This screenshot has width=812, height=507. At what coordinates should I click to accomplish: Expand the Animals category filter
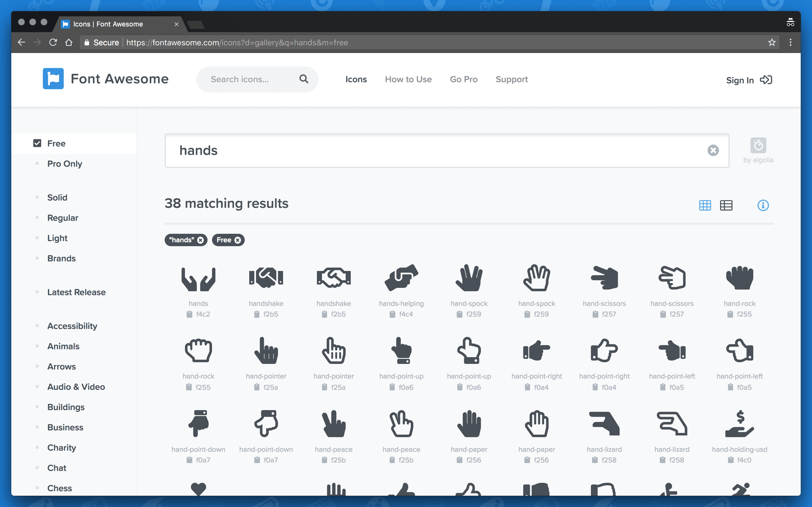coord(63,346)
